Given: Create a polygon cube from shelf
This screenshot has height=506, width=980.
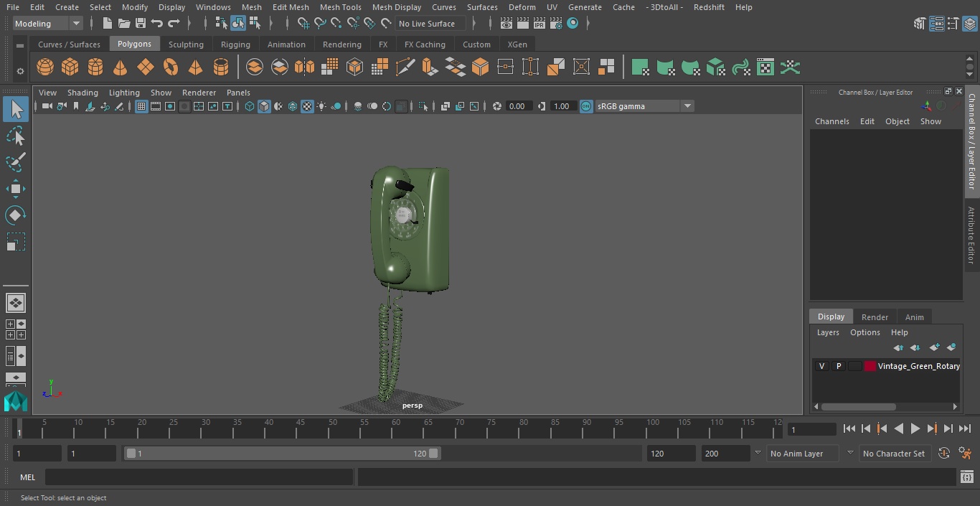Looking at the screenshot, I should click(x=70, y=67).
